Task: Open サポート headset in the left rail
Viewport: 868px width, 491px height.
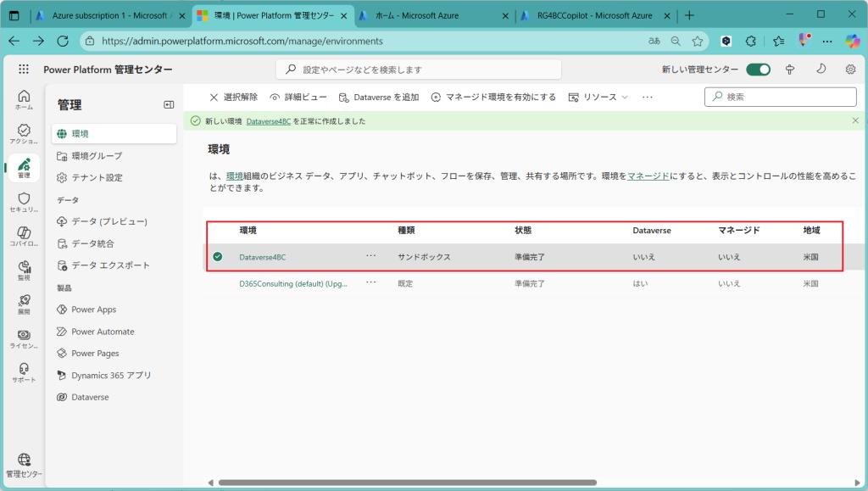Action: coord(24,372)
